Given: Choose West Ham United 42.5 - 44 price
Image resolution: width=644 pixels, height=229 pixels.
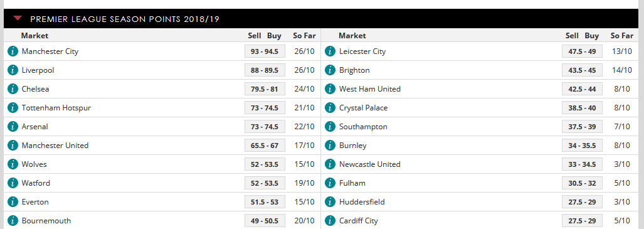Looking at the screenshot, I should [x=582, y=89].
